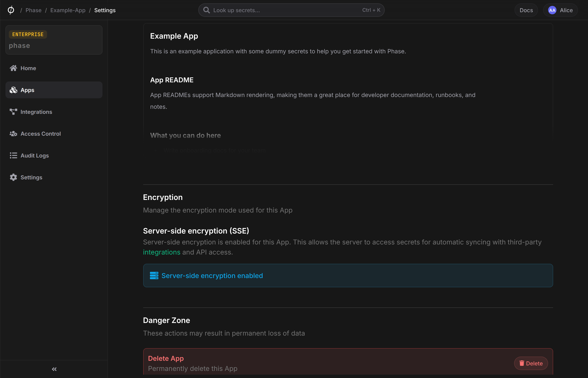
Task: Open Settings label in sidebar
Action: click(x=31, y=177)
